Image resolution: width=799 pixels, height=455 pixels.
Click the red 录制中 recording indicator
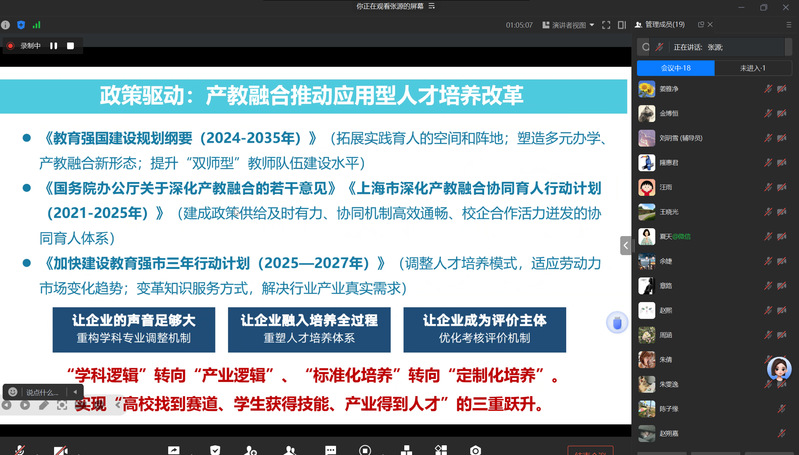tap(10, 46)
